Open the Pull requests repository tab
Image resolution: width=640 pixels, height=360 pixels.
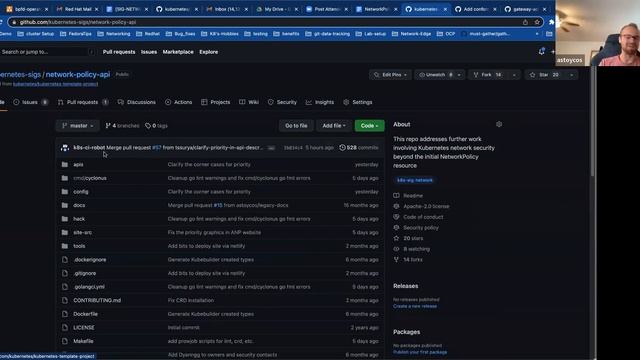[x=83, y=102]
